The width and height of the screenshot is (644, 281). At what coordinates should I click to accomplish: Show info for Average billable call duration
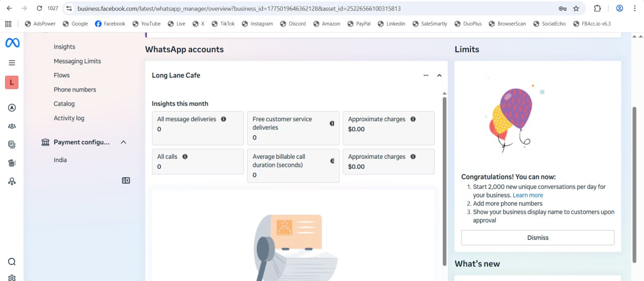pyautogui.click(x=332, y=161)
